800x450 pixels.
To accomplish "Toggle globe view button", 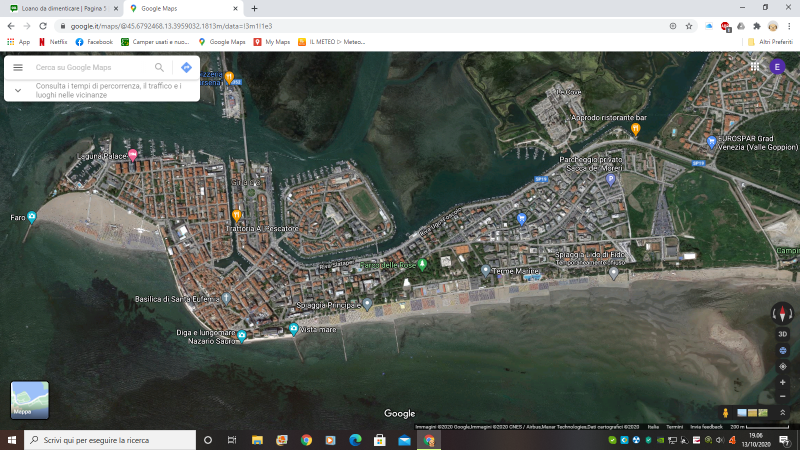I will (x=782, y=350).
